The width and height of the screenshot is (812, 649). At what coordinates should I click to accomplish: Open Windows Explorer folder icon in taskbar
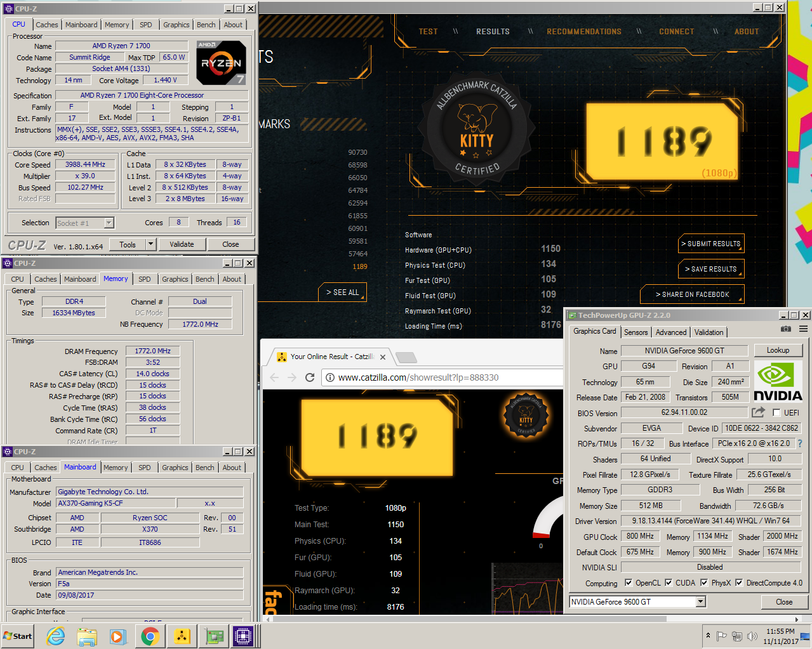pyautogui.click(x=87, y=636)
